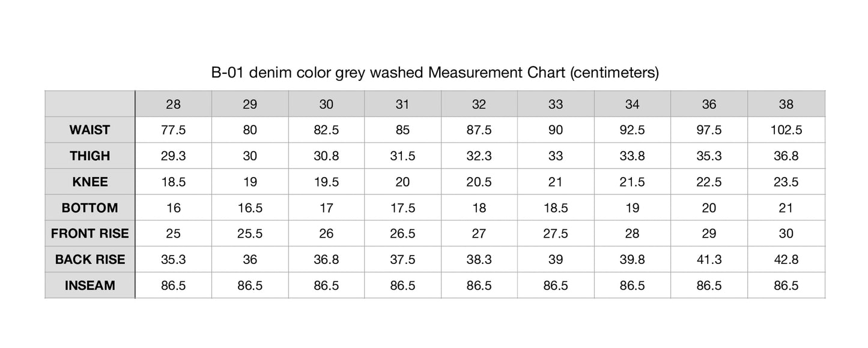Click front rise value 27.5 for size 33
This screenshot has height=348, width=868.
(x=556, y=233)
